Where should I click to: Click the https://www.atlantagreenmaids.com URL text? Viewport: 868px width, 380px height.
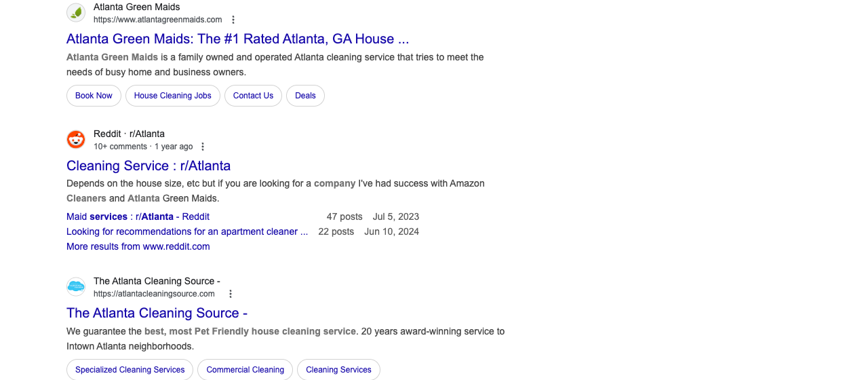(x=158, y=20)
